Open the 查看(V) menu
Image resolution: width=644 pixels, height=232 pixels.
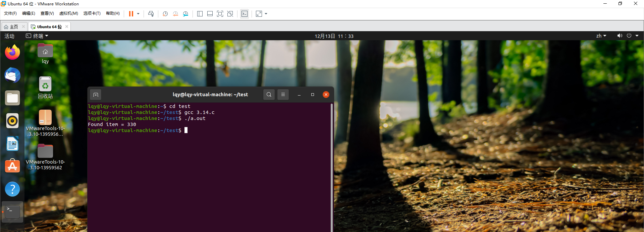(x=47, y=13)
